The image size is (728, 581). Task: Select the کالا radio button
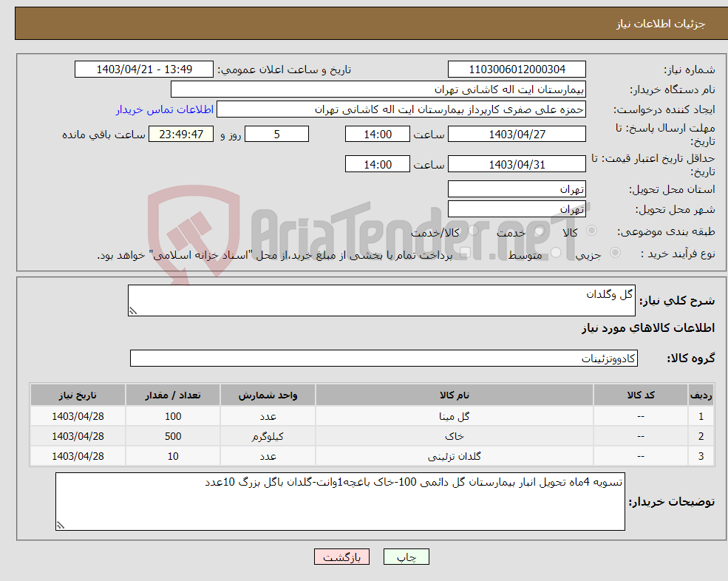point(591,231)
